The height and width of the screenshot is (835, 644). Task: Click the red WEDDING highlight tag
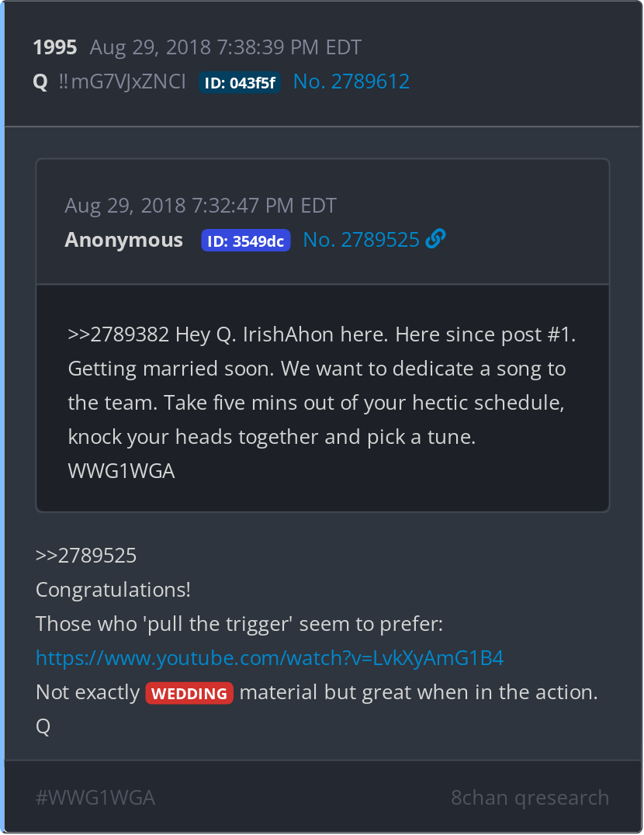click(189, 693)
